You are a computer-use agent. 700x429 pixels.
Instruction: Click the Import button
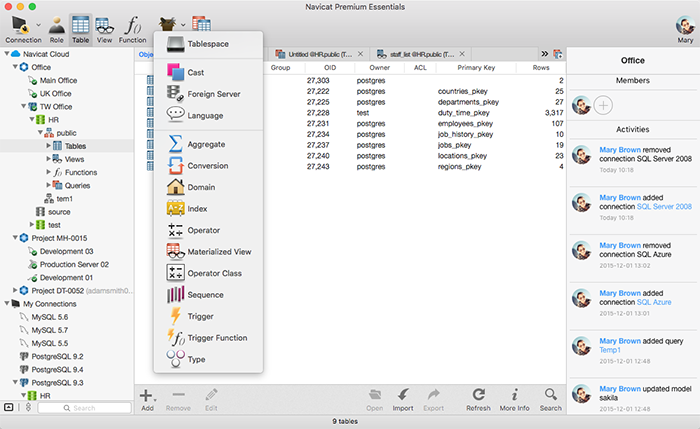pyautogui.click(x=403, y=400)
